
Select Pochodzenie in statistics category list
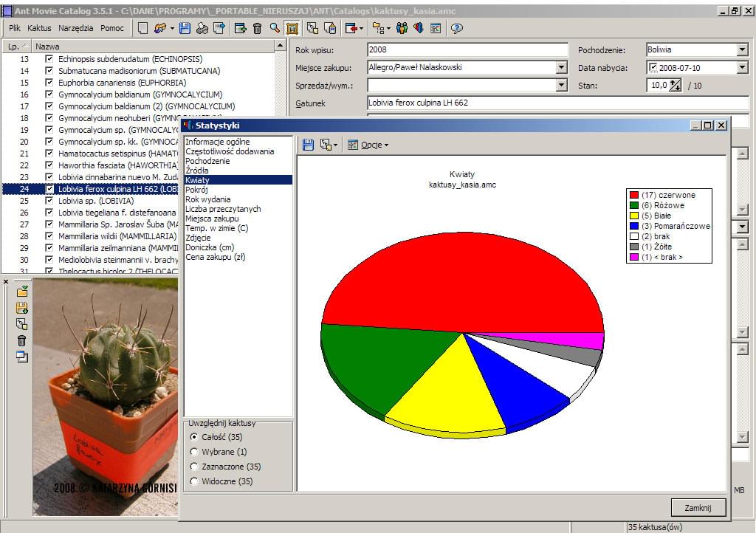207,161
